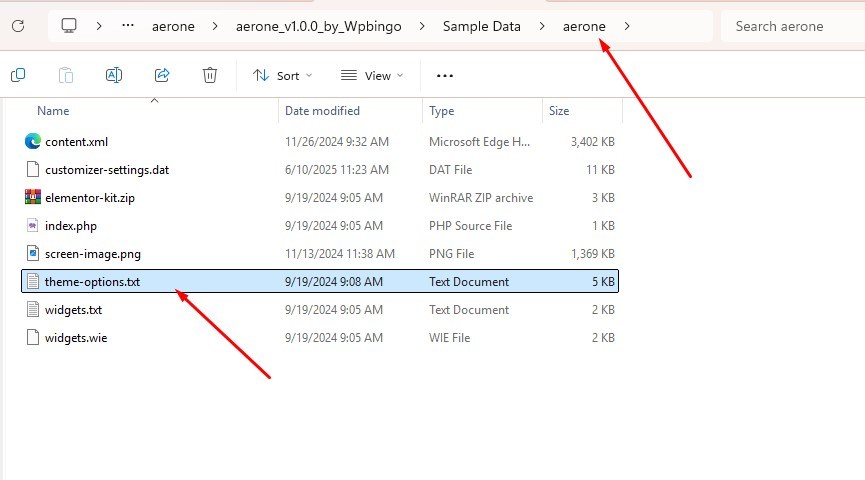
Task: Click the WinRAR ZIP archive type cell
Action: [x=481, y=198]
